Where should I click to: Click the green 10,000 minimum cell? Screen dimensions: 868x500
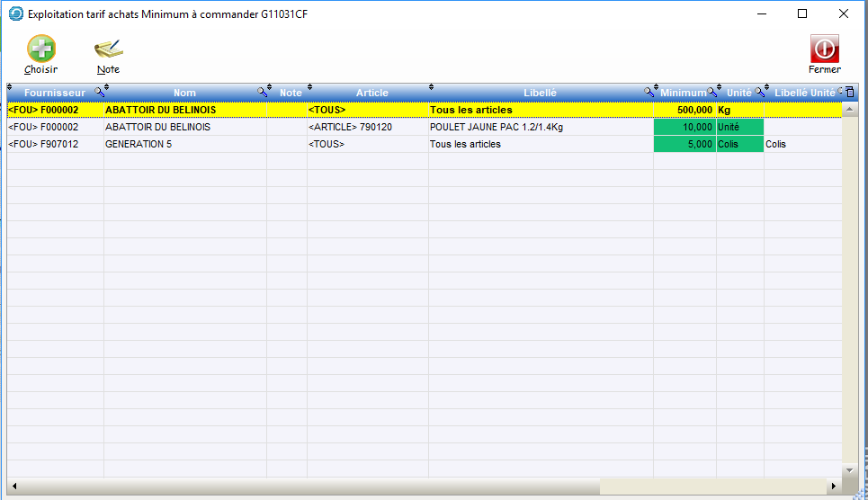click(685, 127)
